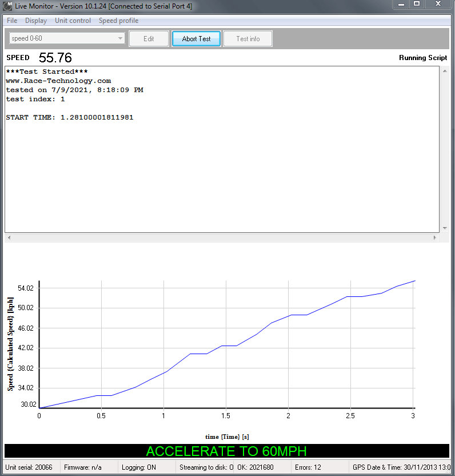Open the File menu
The height and width of the screenshot is (476, 455).
[x=12, y=21]
